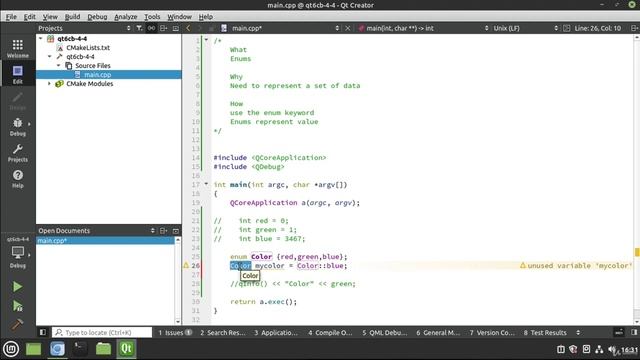Collapse the Source Files folder

pos(58,65)
